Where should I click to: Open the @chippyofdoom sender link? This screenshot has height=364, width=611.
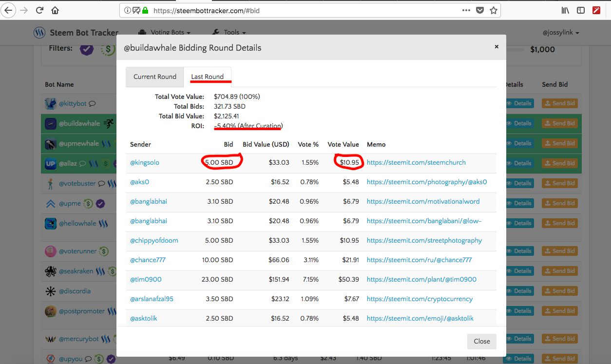[x=154, y=241]
